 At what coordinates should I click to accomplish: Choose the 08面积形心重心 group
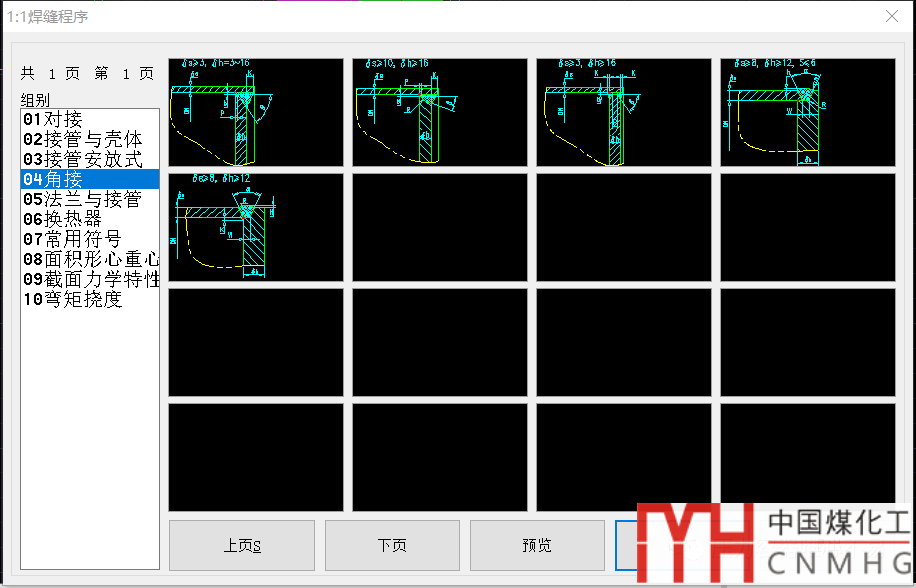click(x=90, y=259)
